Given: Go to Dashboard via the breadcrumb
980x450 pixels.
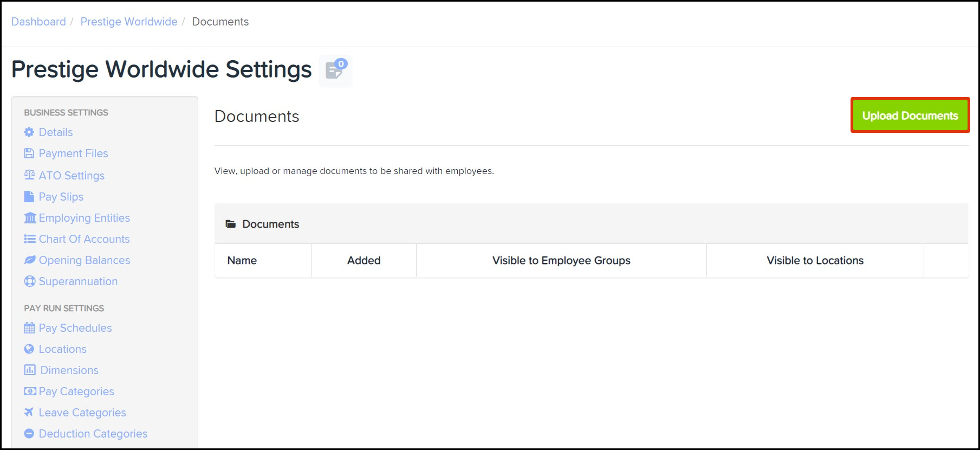Looking at the screenshot, I should coord(38,22).
